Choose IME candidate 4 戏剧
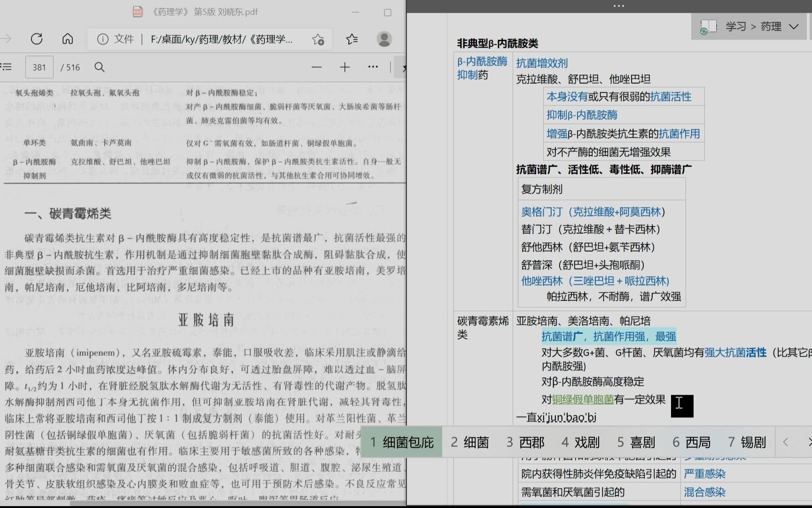812x508 pixels. tap(581, 442)
